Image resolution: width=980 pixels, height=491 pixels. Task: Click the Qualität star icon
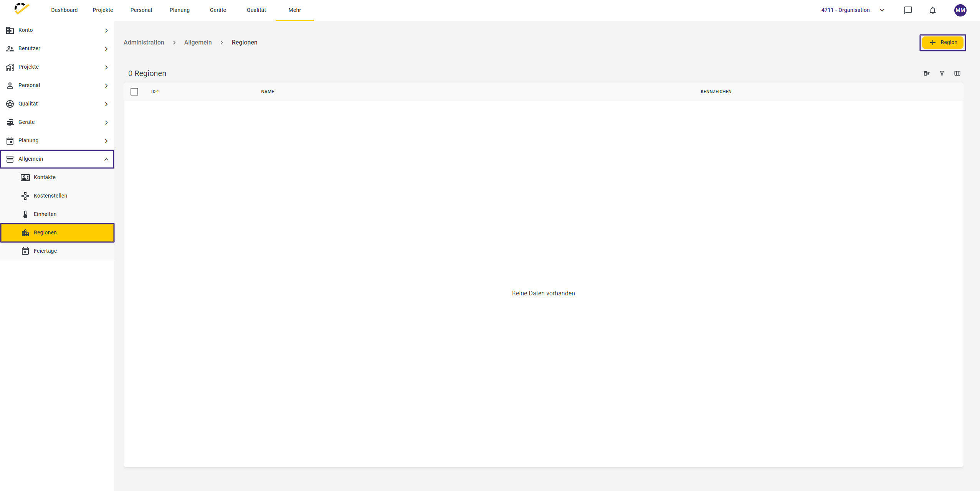pyautogui.click(x=10, y=104)
